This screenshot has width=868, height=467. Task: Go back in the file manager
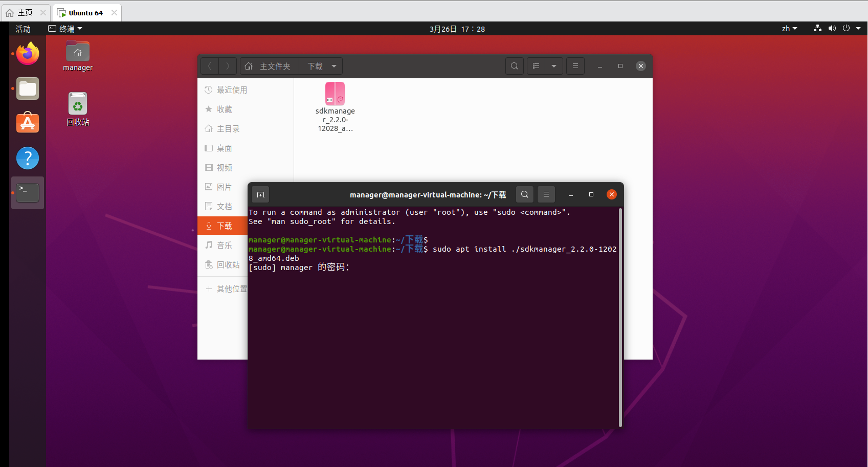[x=210, y=66]
